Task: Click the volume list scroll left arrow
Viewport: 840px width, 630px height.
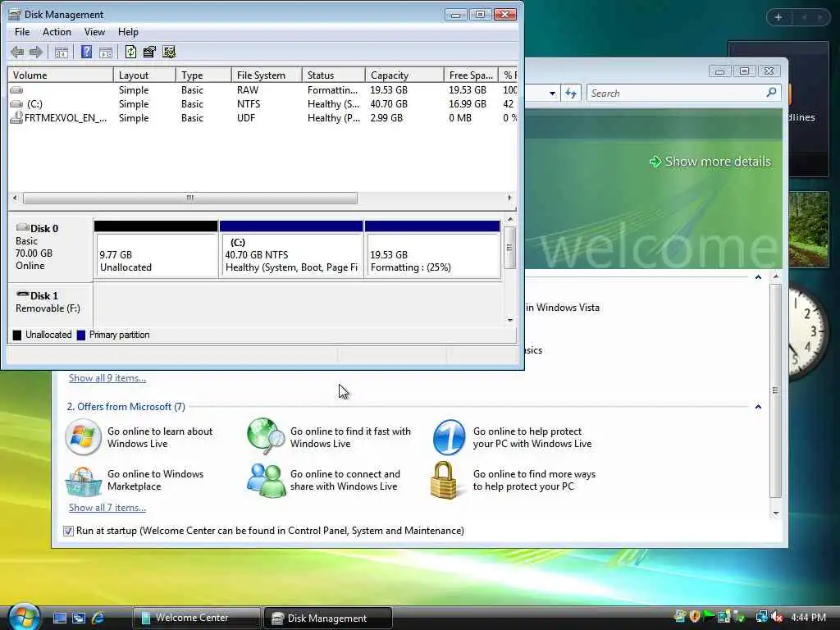Action: [x=15, y=198]
